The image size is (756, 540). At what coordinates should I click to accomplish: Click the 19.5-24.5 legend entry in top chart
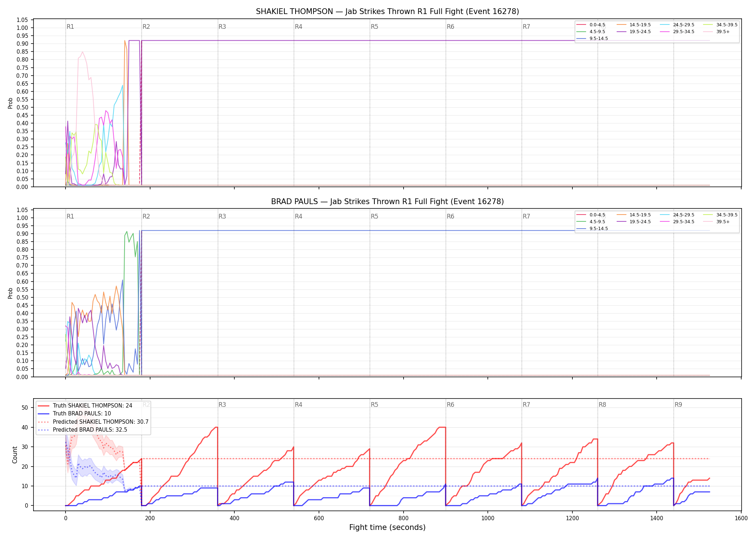(634, 32)
